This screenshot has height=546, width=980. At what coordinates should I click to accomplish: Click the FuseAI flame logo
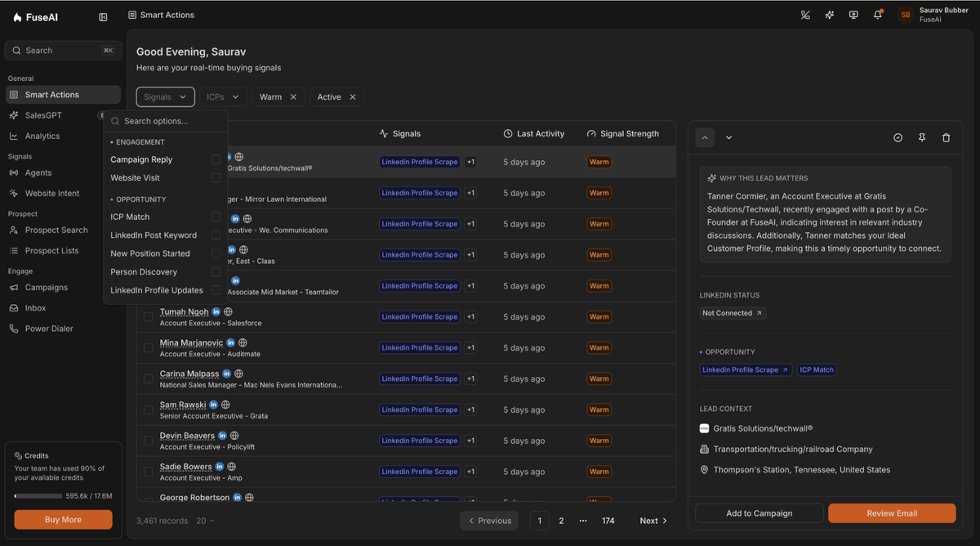point(18,17)
